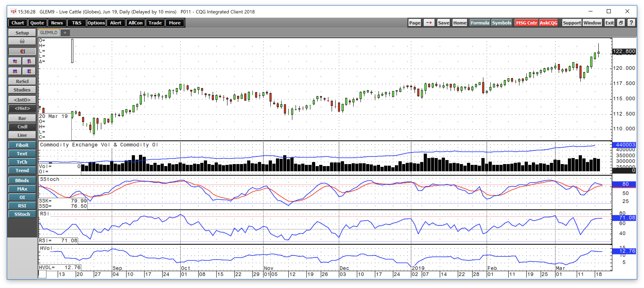
Task: Open help with the question mark button
Action: click(x=631, y=23)
